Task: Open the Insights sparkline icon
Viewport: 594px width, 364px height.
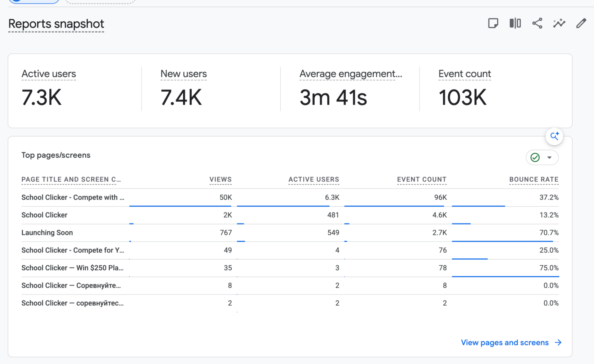Action: click(x=559, y=23)
